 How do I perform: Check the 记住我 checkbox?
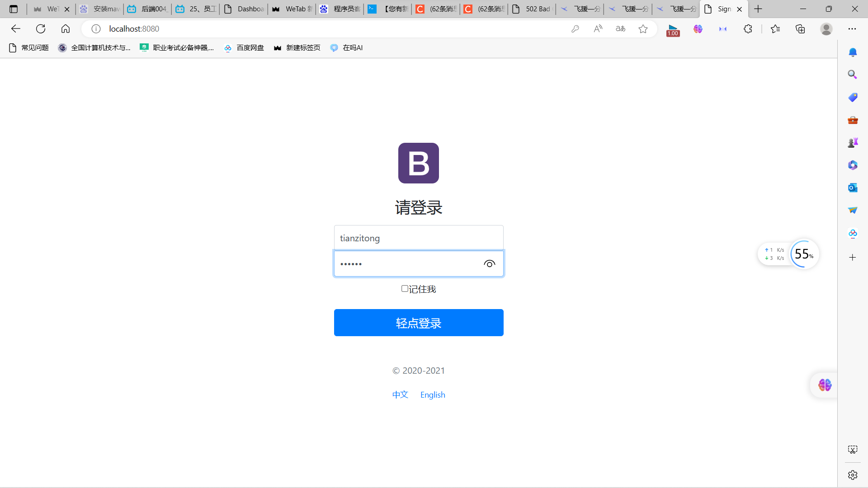click(405, 289)
